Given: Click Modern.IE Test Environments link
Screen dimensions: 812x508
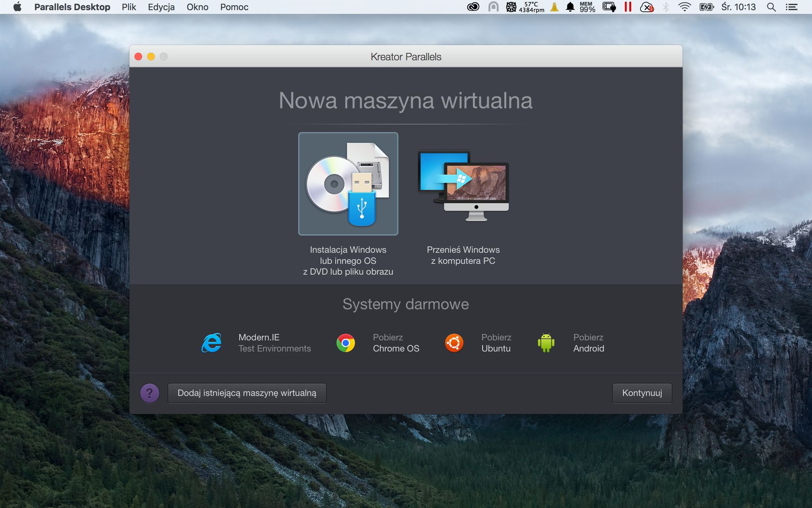Looking at the screenshot, I should click(x=274, y=343).
